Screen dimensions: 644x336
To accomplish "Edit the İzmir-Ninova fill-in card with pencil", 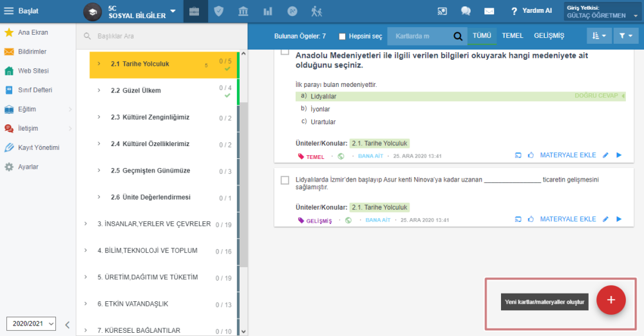I will click(605, 219).
